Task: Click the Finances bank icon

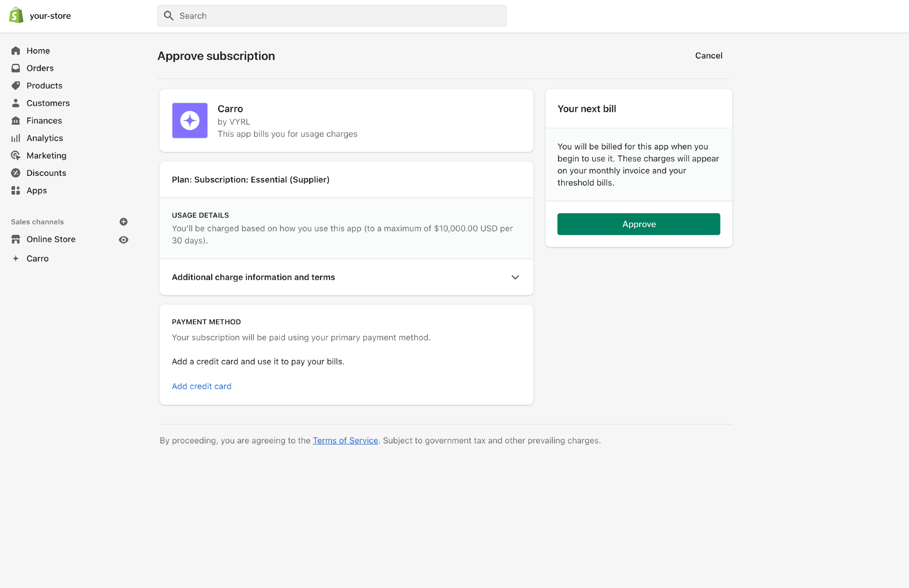Action: 16,121
